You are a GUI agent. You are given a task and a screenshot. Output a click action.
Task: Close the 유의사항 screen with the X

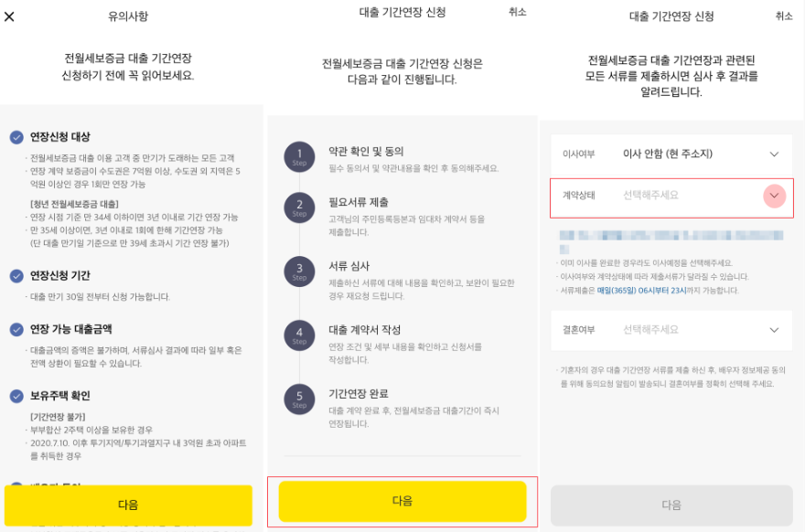pos(9,14)
